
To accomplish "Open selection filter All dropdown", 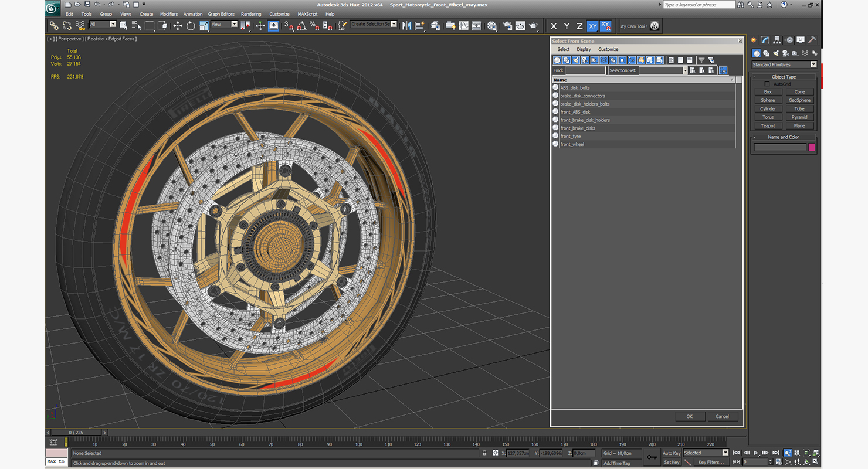I will click(x=103, y=25).
